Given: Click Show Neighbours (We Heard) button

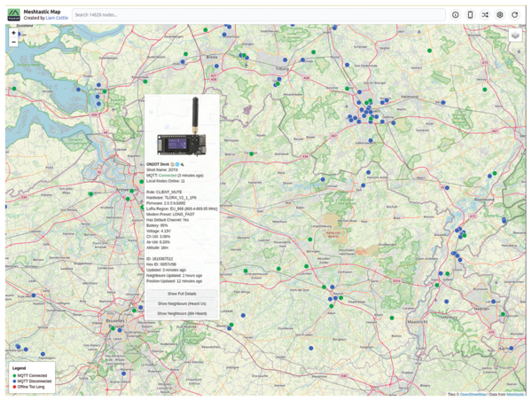Looking at the screenshot, I should point(182,313).
